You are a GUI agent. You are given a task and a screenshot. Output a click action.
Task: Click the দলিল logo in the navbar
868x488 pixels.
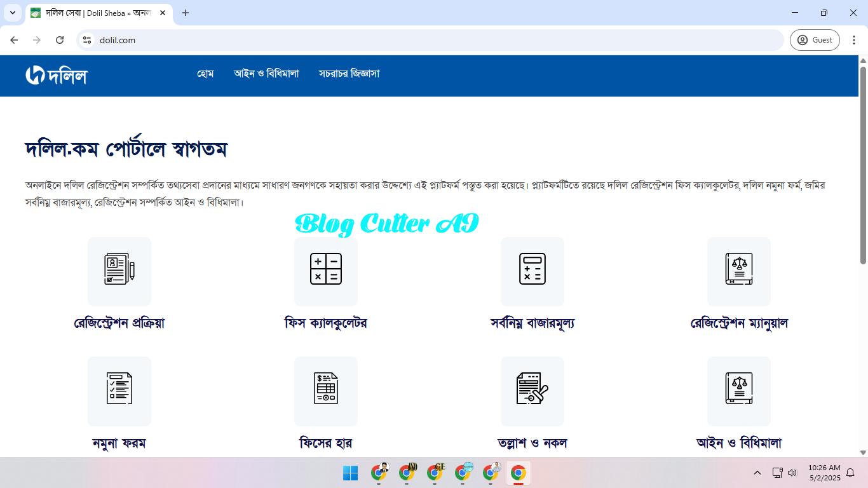tap(56, 75)
